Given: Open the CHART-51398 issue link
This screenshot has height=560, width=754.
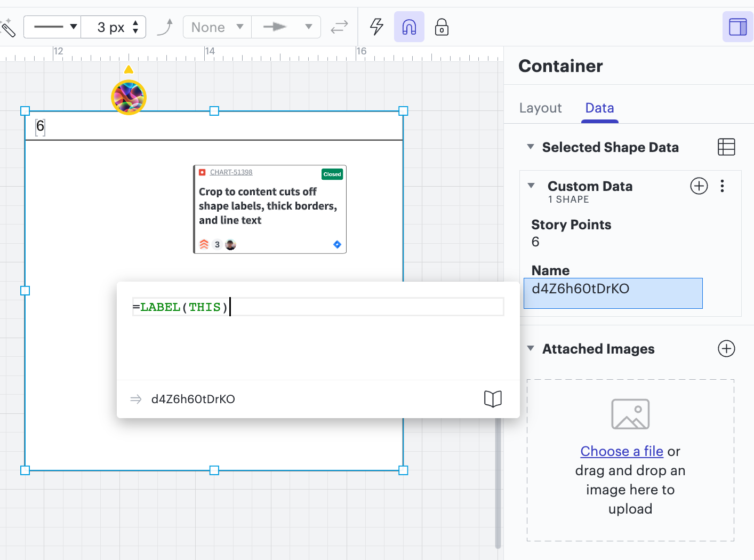Looking at the screenshot, I should (x=231, y=172).
